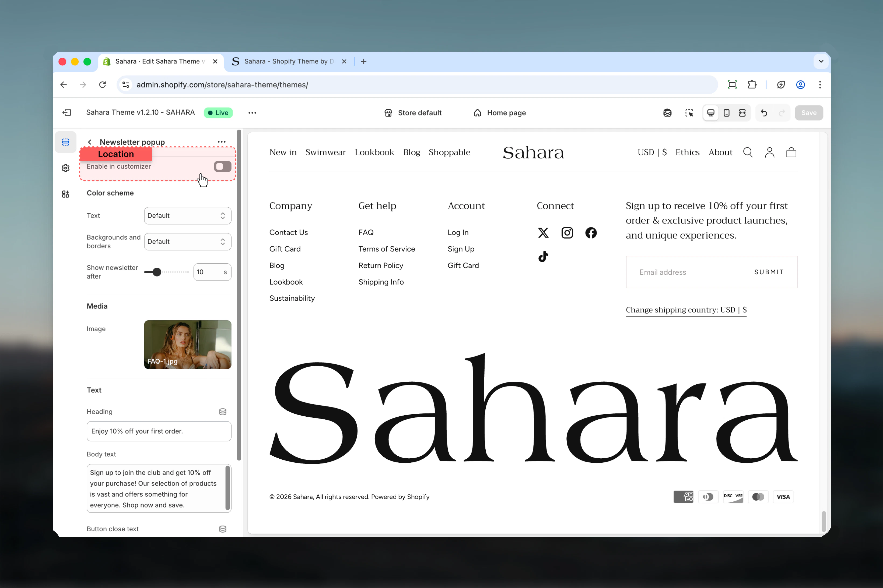Open the USD | $ currency selector
This screenshot has height=588, width=883.
pyautogui.click(x=652, y=152)
